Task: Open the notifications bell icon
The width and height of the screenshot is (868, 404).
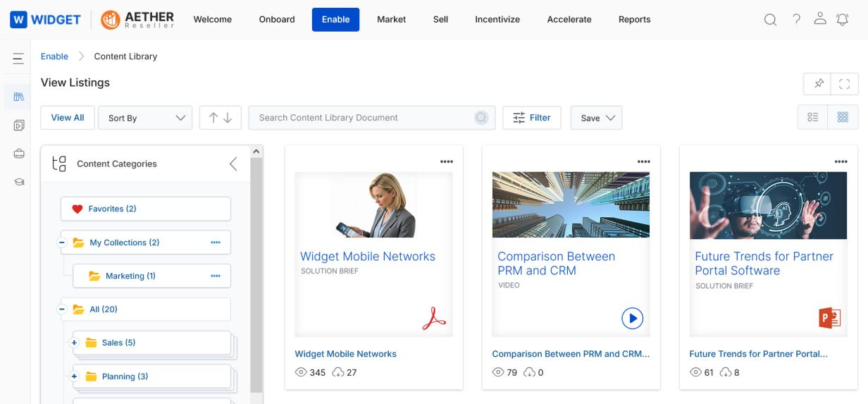Action: (x=842, y=20)
